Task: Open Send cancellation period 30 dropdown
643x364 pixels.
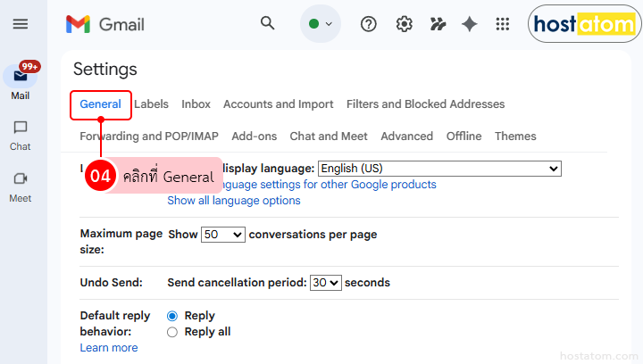Action: 326,283
